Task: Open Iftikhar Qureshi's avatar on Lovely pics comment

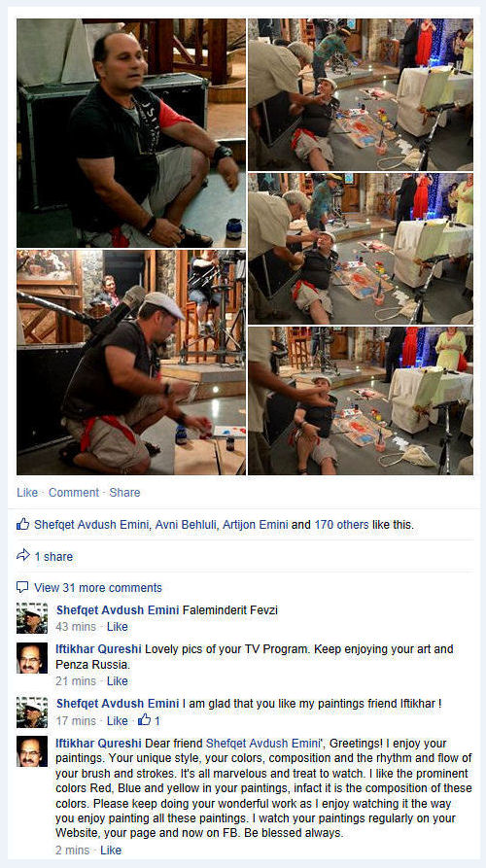Action: [32, 658]
